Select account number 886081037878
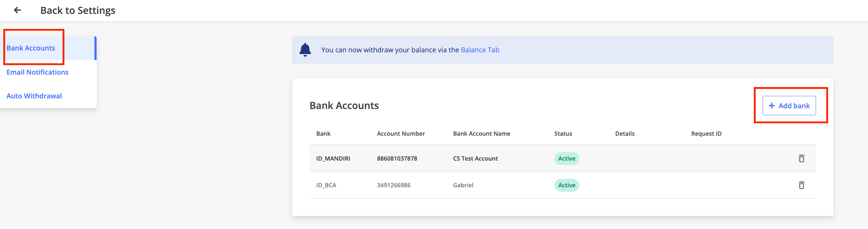Screen dimensions: 868x229 click(397, 158)
